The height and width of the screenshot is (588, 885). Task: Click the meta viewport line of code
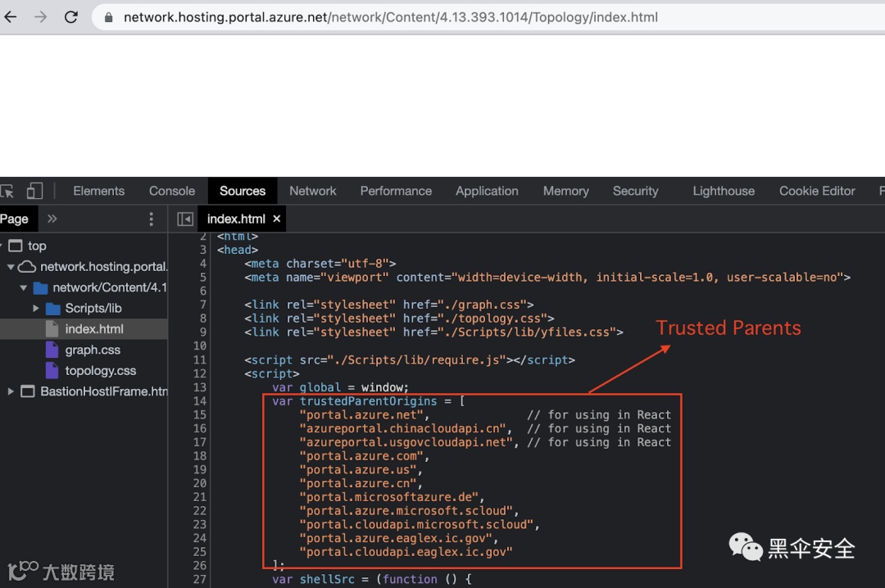tap(547, 278)
